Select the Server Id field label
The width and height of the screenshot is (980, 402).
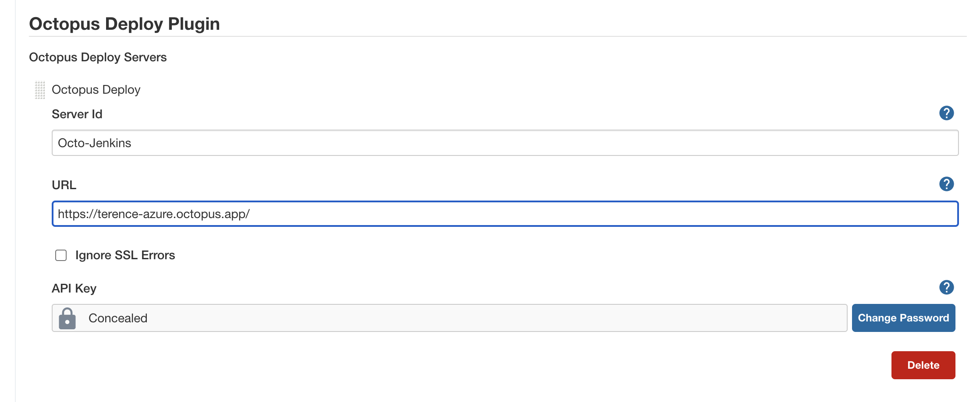tap(77, 114)
